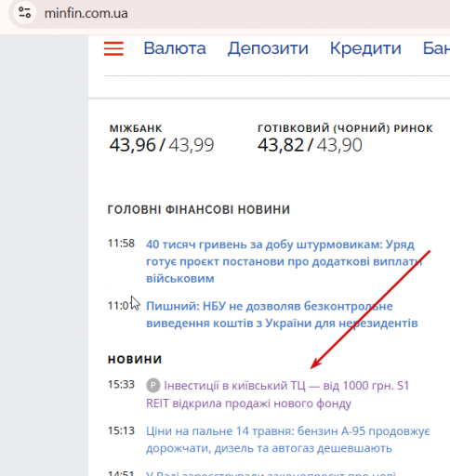Click the gray P promo badge icon
This screenshot has width=450, height=476.
(153, 386)
